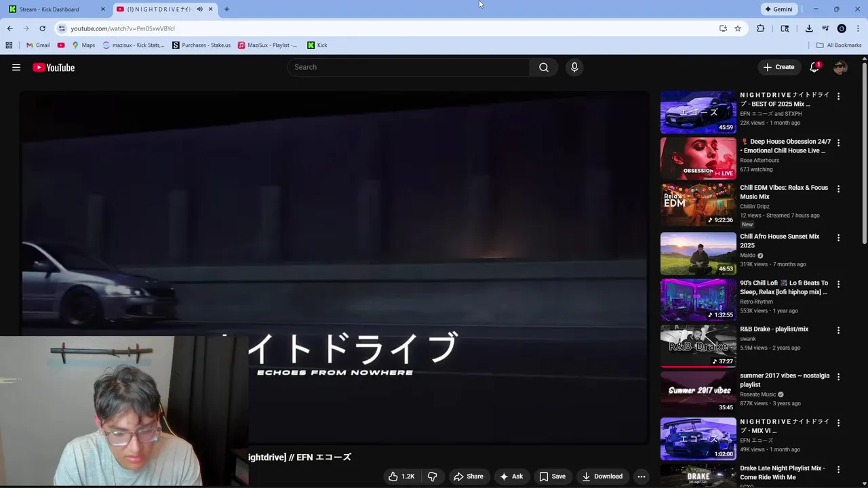Open mazisux Kick Stats bookmark
Image resolution: width=868 pixels, height=488 pixels.
[134, 45]
